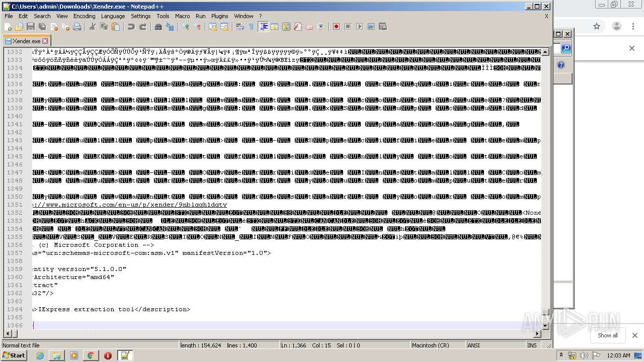Click the Zoom In toolbar icon

[186, 27]
